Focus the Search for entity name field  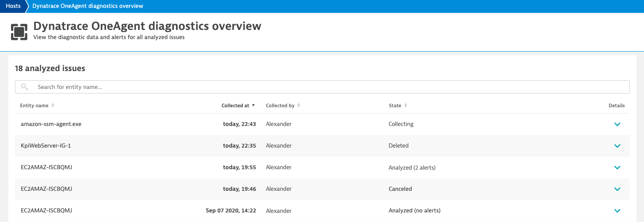(322, 87)
